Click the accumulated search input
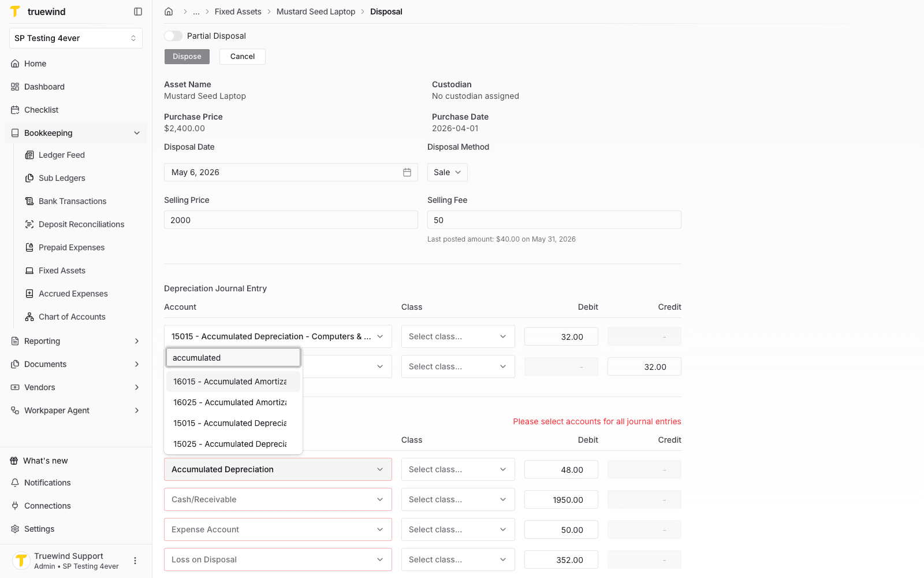The image size is (924, 578). point(233,358)
